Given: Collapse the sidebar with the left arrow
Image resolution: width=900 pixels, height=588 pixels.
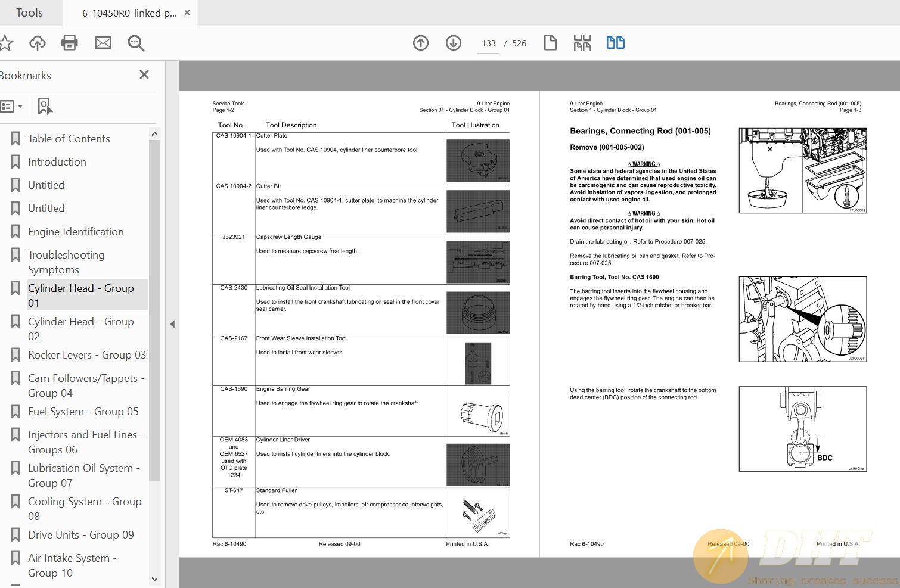Looking at the screenshot, I should coord(172,324).
